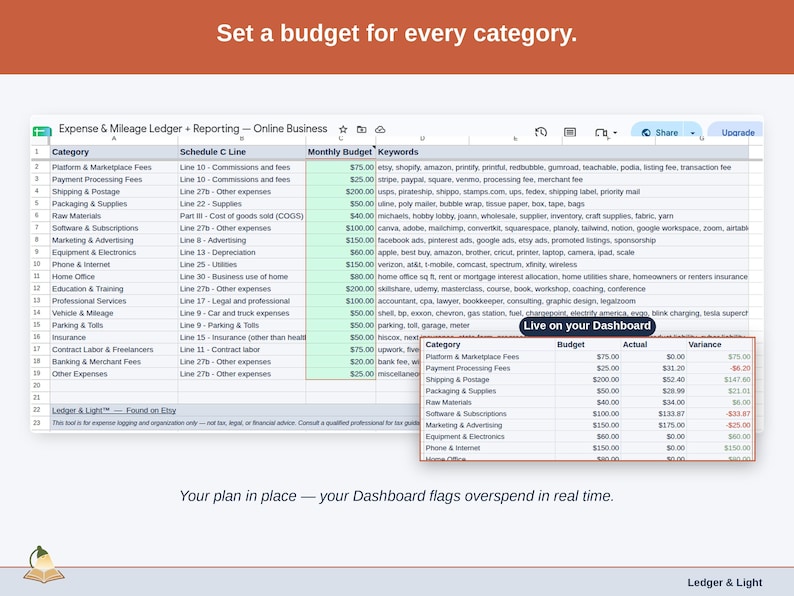794x596 pixels.
Task: Select the Schedule C Line header cell
Action: tap(242, 152)
